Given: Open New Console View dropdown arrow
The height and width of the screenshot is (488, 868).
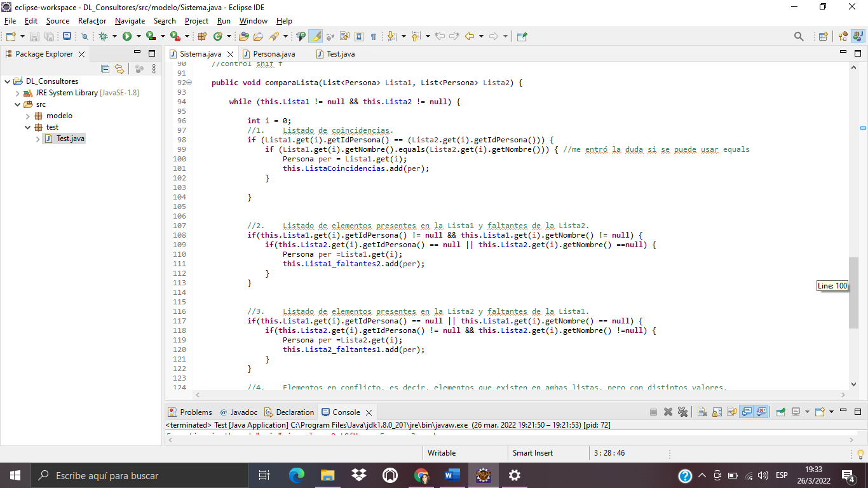Looking at the screenshot, I should pyautogui.click(x=831, y=412).
